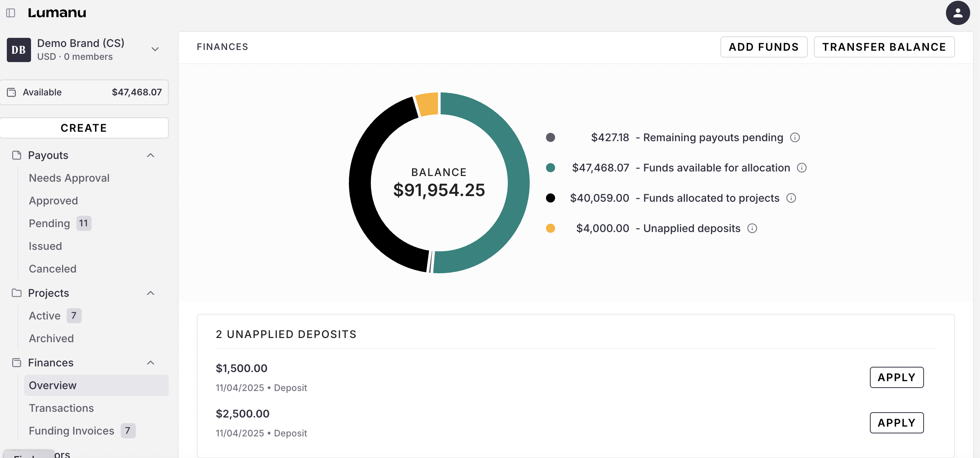Screen dimensions: 980x458
Task: Click info icon beside Funds available for allocation
Action: (801, 168)
